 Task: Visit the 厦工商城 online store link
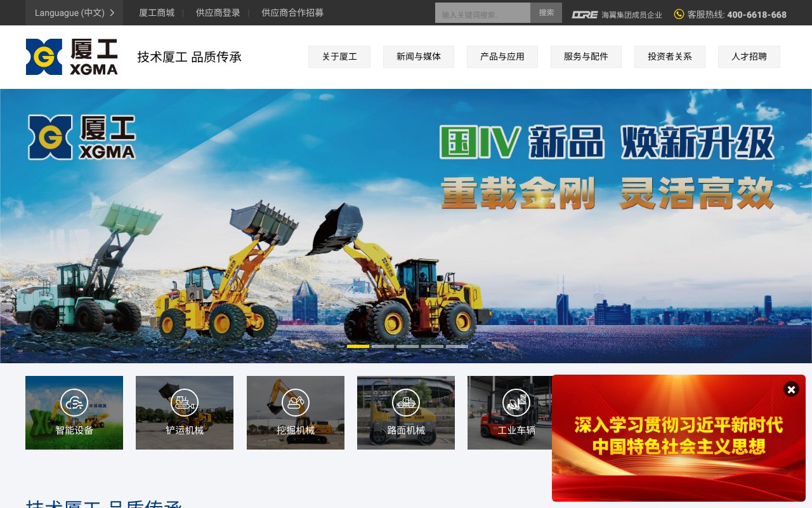[156, 13]
